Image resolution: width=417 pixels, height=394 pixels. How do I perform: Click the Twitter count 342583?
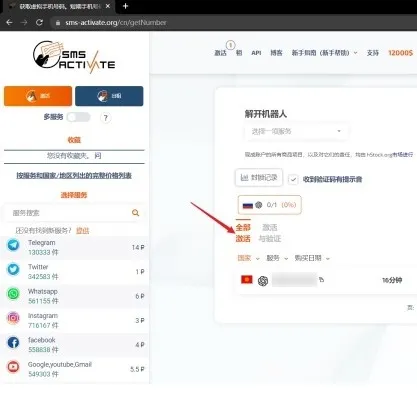point(43,277)
